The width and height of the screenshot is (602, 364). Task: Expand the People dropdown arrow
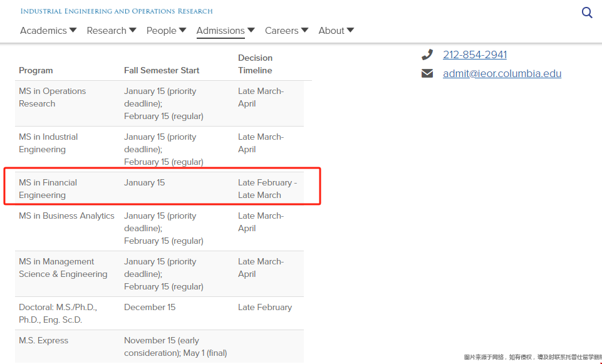click(182, 30)
